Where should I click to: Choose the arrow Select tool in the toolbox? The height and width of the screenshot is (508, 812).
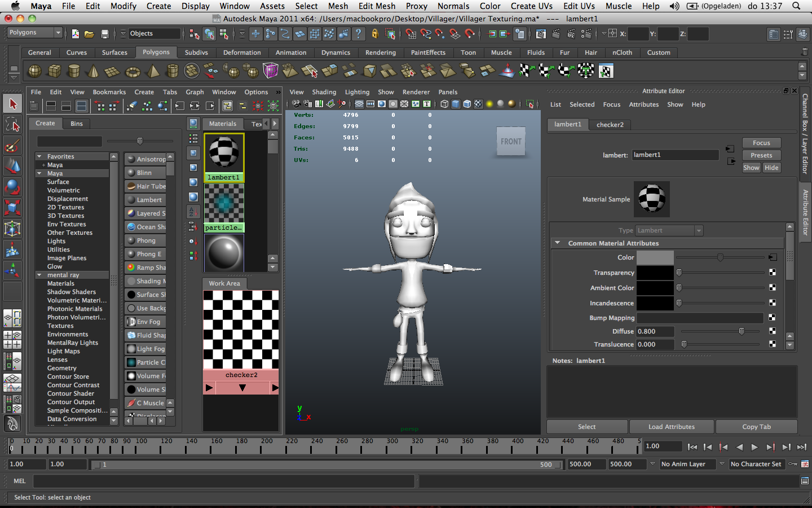(x=12, y=104)
